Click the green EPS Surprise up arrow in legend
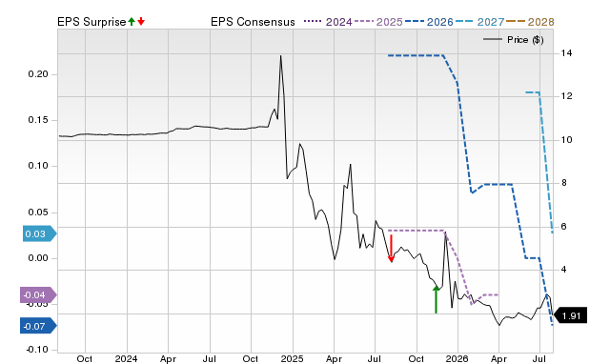Screen dimensions: 610x364 pos(132,22)
